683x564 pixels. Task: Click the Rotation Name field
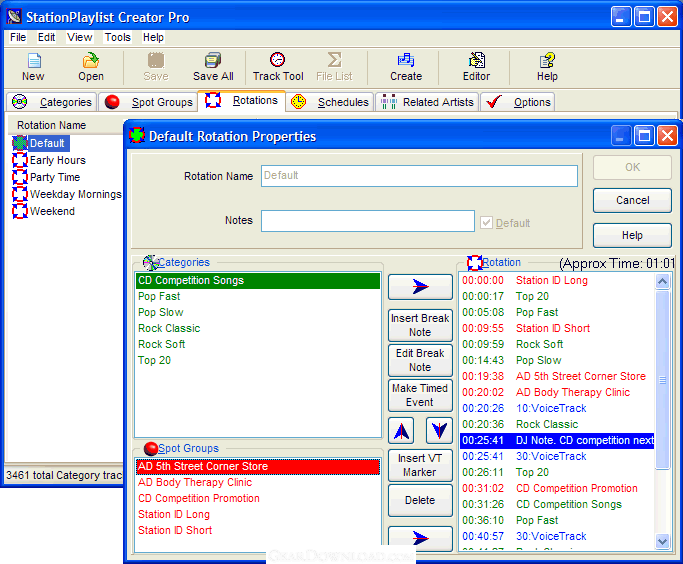click(x=419, y=176)
